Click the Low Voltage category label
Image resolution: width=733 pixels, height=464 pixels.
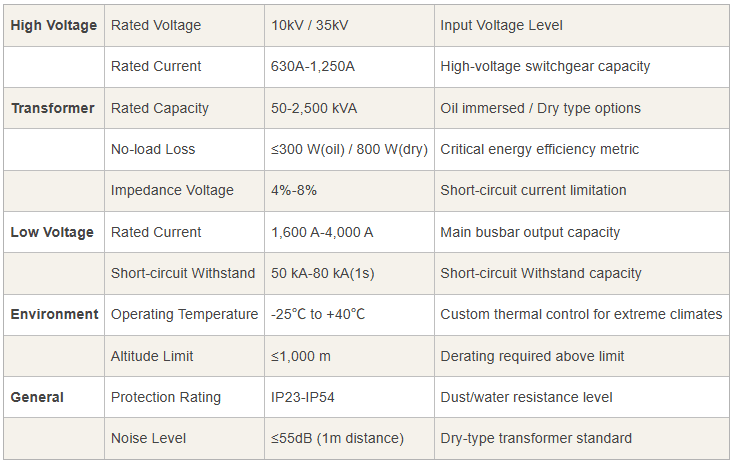pyautogui.click(x=52, y=232)
